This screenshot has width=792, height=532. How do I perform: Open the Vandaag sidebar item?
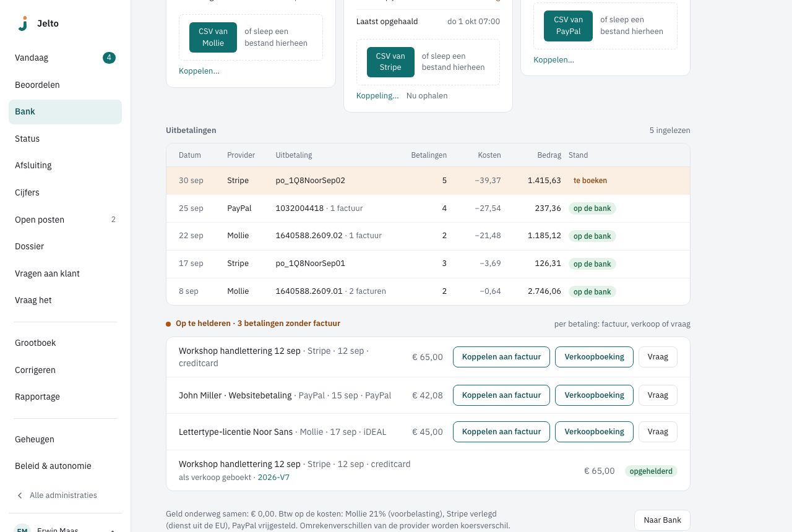click(x=65, y=58)
